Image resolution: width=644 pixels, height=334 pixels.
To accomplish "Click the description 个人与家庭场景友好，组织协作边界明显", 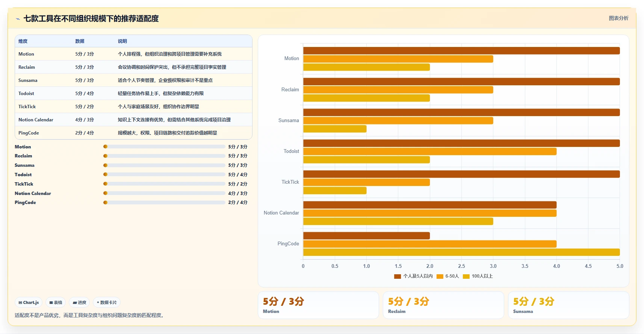I will coord(159,107).
